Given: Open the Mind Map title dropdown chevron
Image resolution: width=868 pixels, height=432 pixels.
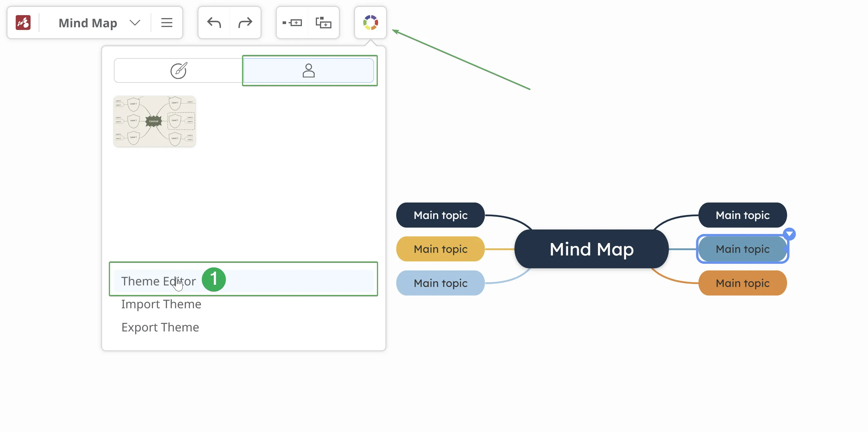Looking at the screenshot, I should click(135, 23).
